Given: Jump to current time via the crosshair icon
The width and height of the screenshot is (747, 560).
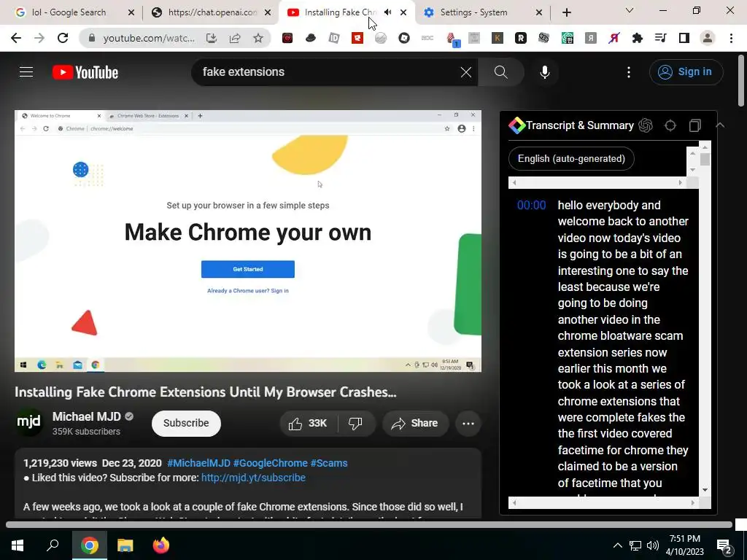Looking at the screenshot, I should tap(670, 125).
